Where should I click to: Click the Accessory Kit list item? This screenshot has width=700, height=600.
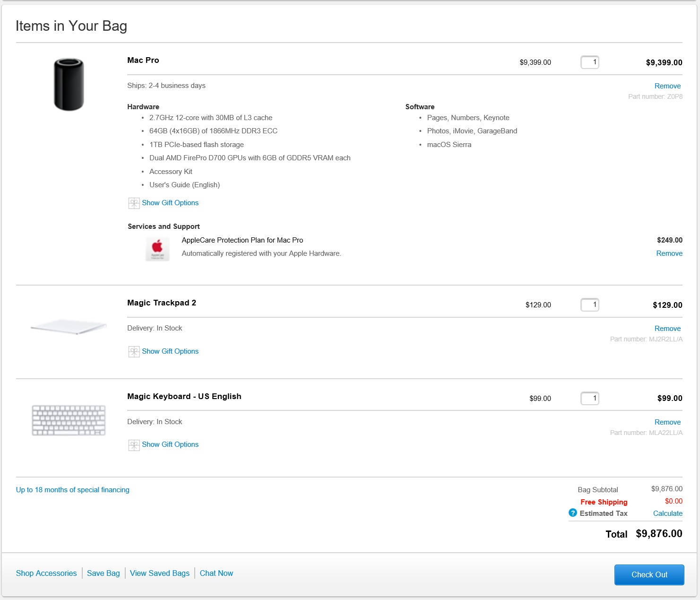pos(171,172)
